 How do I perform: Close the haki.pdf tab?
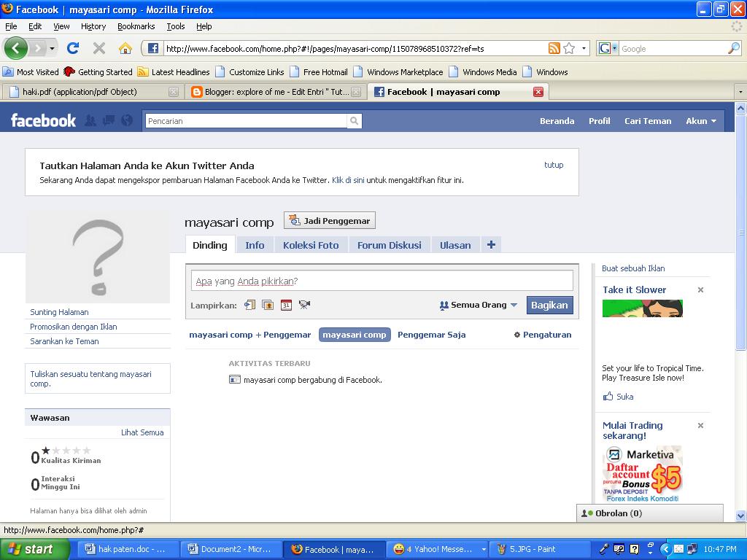click(x=174, y=92)
